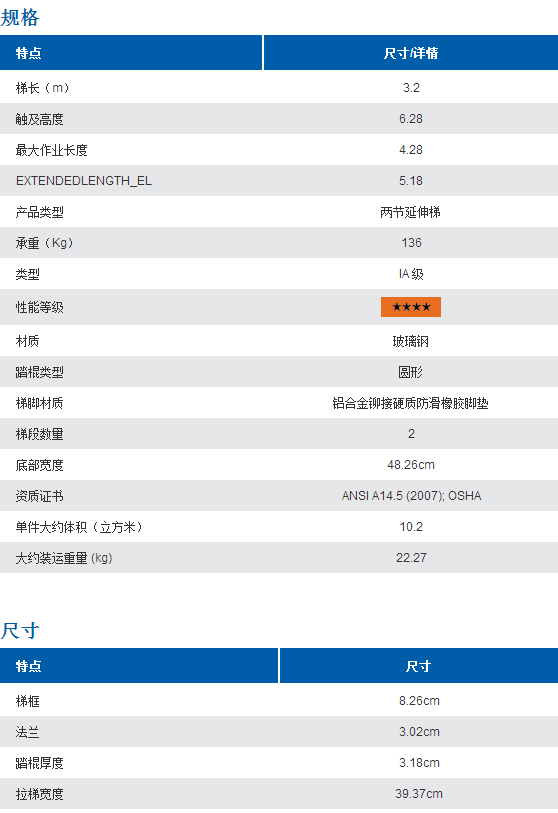Select the 承重（Kg）row label
Screen dimensions: 558x813
tap(44, 243)
